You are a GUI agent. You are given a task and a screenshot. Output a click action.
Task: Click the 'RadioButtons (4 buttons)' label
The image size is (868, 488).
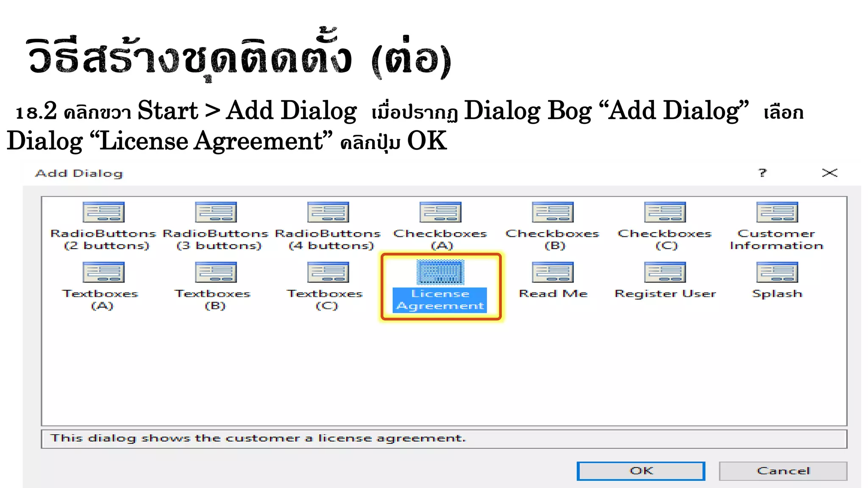click(x=328, y=240)
